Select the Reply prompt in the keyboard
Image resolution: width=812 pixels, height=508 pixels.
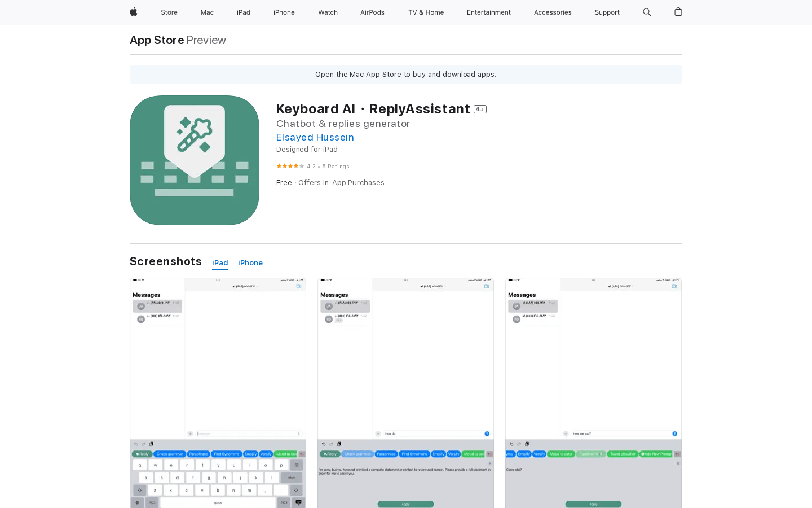pos(142,454)
